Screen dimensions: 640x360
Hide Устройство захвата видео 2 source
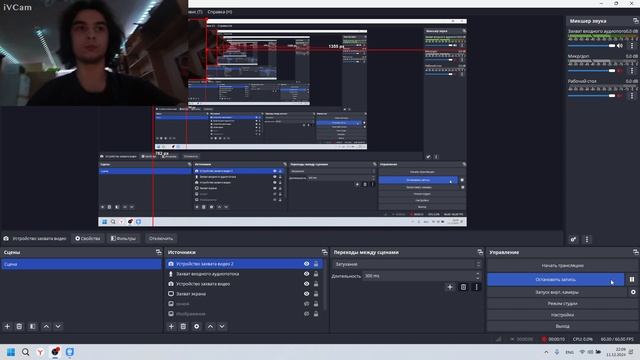307,264
